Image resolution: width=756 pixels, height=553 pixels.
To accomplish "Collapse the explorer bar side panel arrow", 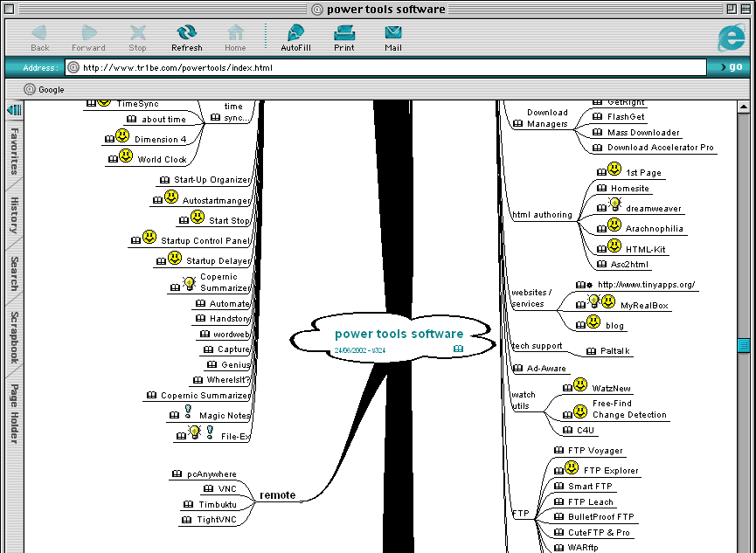I will [x=14, y=110].
